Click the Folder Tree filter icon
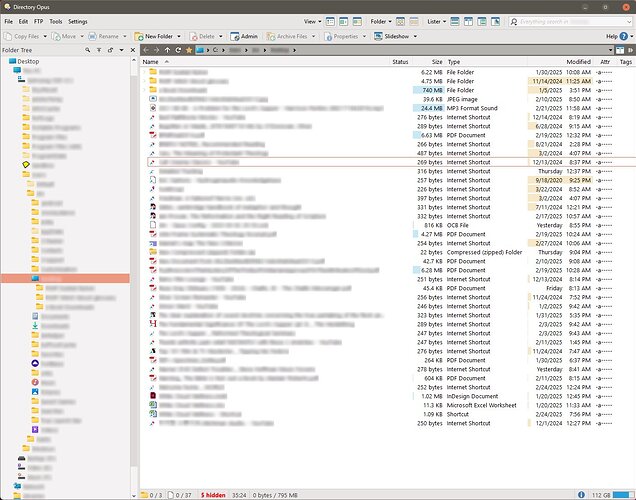Image resolution: width=636 pixels, height=500 pixels. [x=99, y=50]
